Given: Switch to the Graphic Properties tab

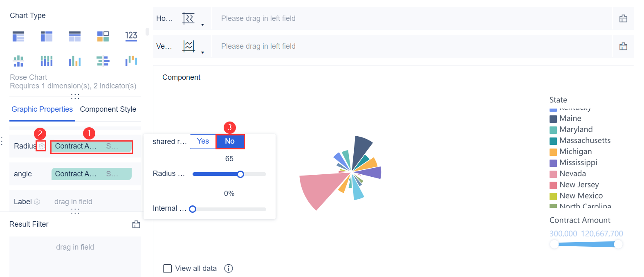Looking at the screenshot, I should tap(42, 109).
